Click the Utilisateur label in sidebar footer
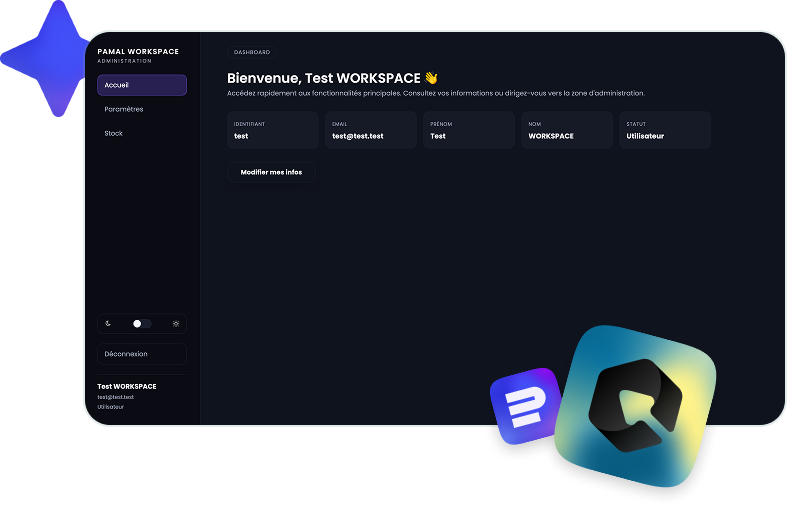The image size is (787, 509). [110, 407]
